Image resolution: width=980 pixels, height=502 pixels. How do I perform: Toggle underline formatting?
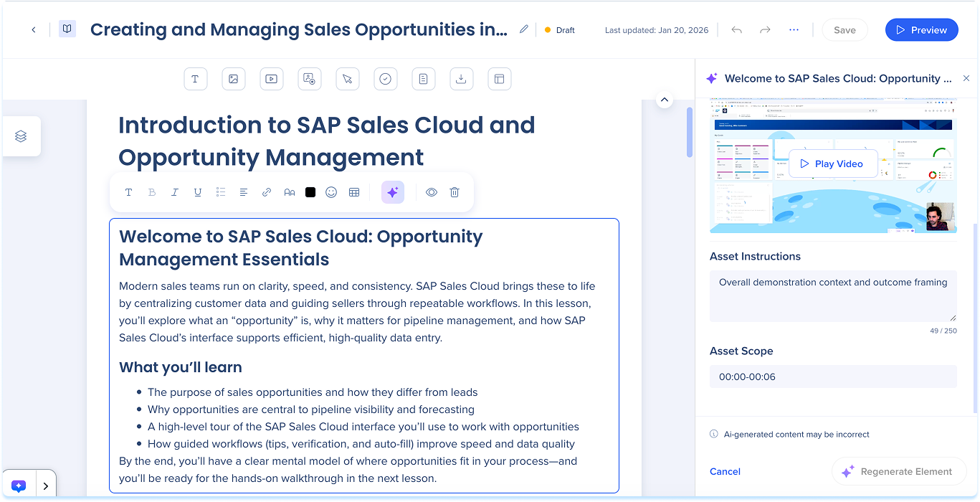point(197,192)
